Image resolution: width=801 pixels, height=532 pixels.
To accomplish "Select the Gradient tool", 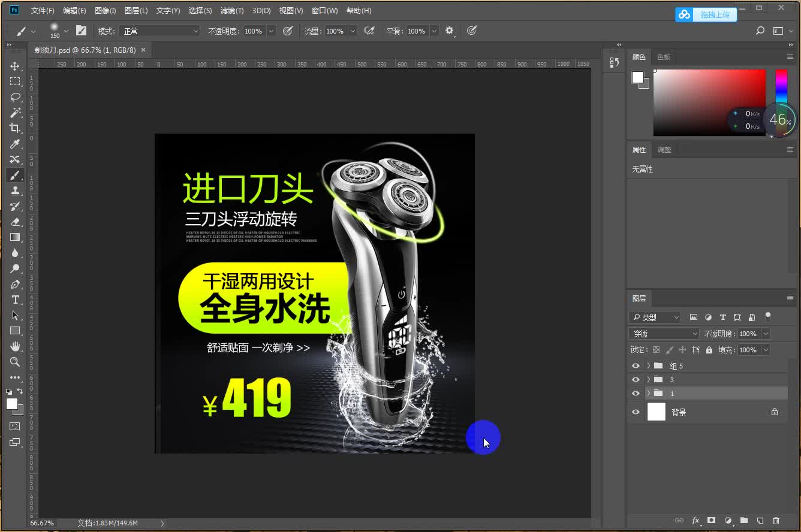I will point(15,237).
